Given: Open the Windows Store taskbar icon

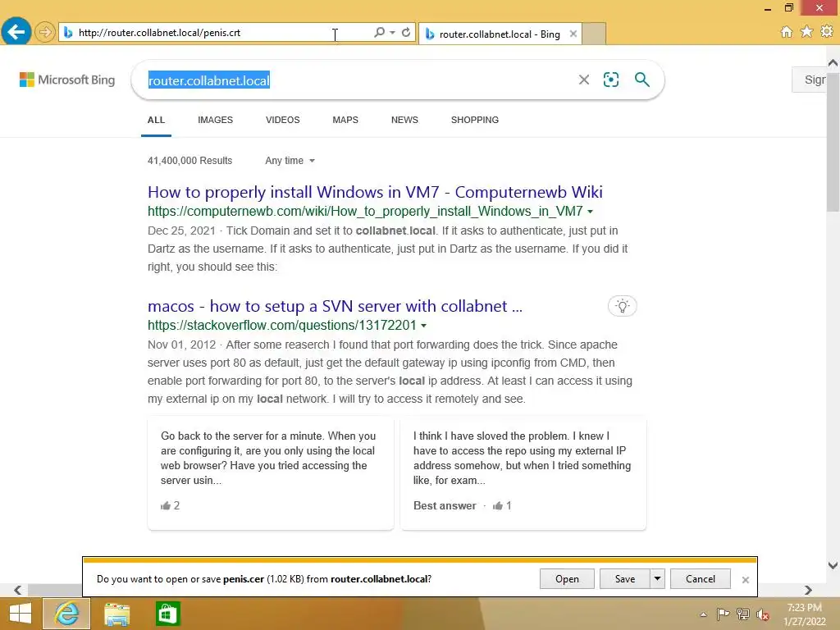Looking at the screenshot, I should click(x=167, y=614).
